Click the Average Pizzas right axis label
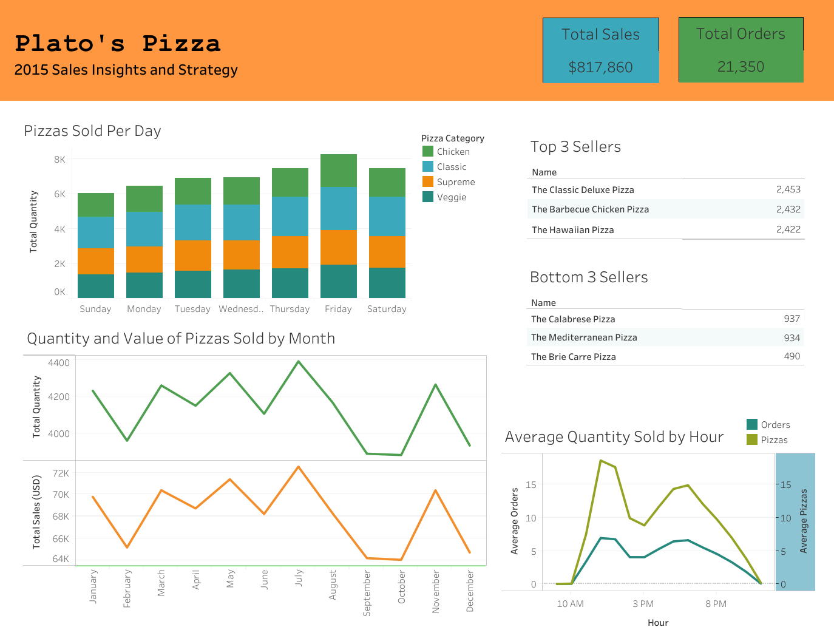834x644 pixels. coord(804,521)
